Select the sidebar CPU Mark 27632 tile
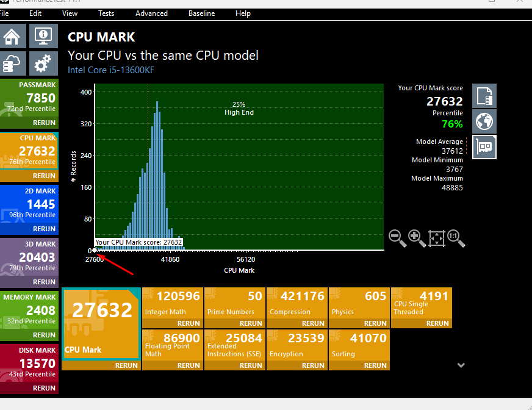This screenshot has height=410, width=532. (29, 151)
